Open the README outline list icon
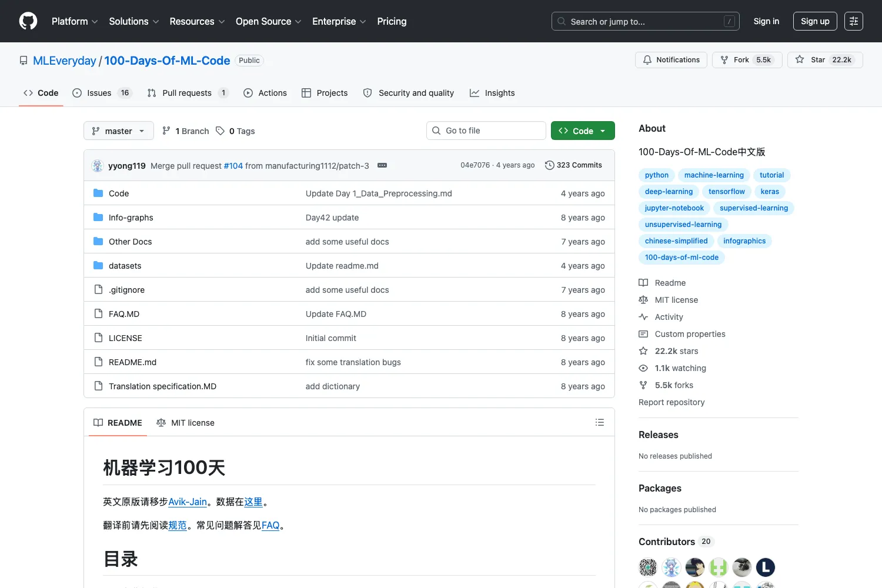 pos(600,422)
